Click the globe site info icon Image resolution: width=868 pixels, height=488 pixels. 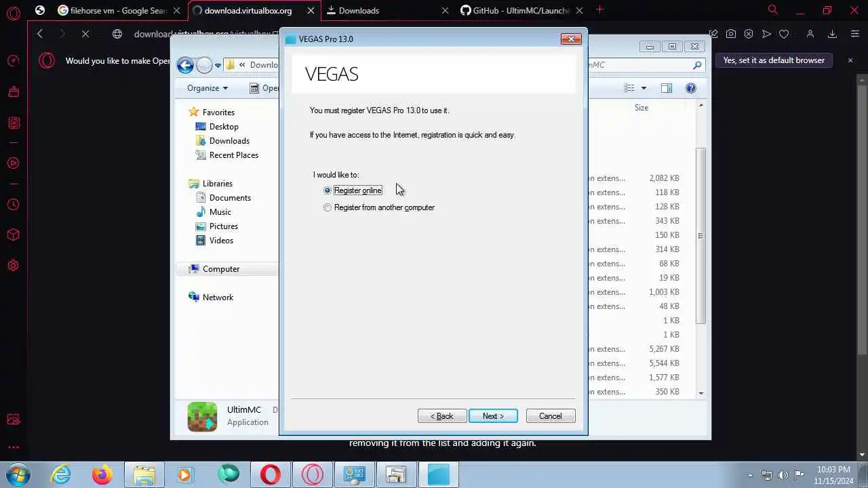[x=117, y=34]
